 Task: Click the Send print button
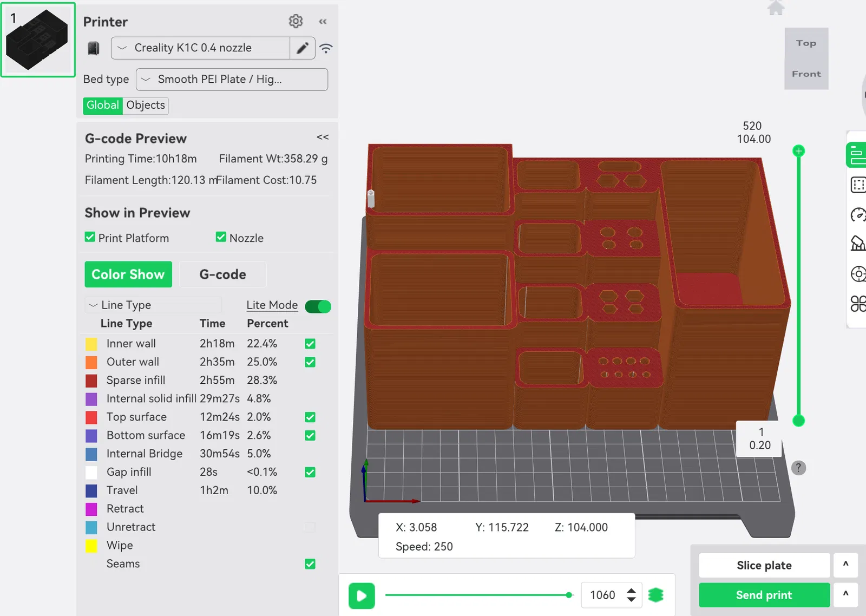764,595
